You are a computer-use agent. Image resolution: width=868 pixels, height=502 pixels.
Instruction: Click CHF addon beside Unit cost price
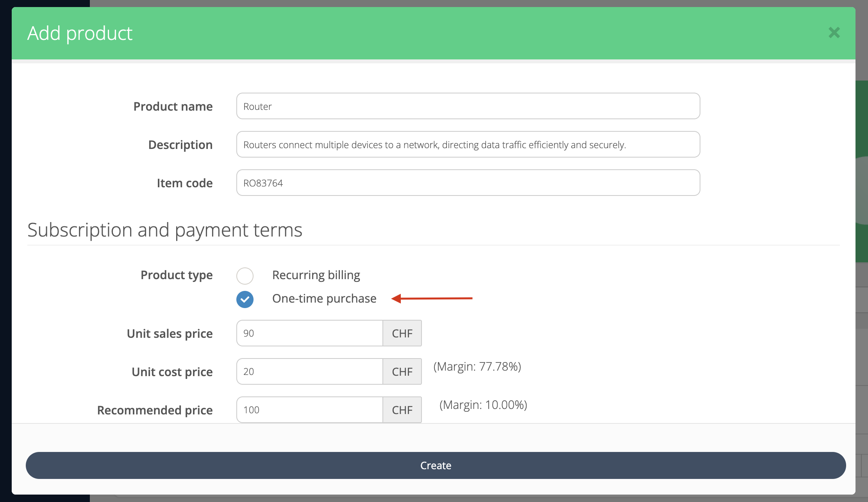(402, 371)
